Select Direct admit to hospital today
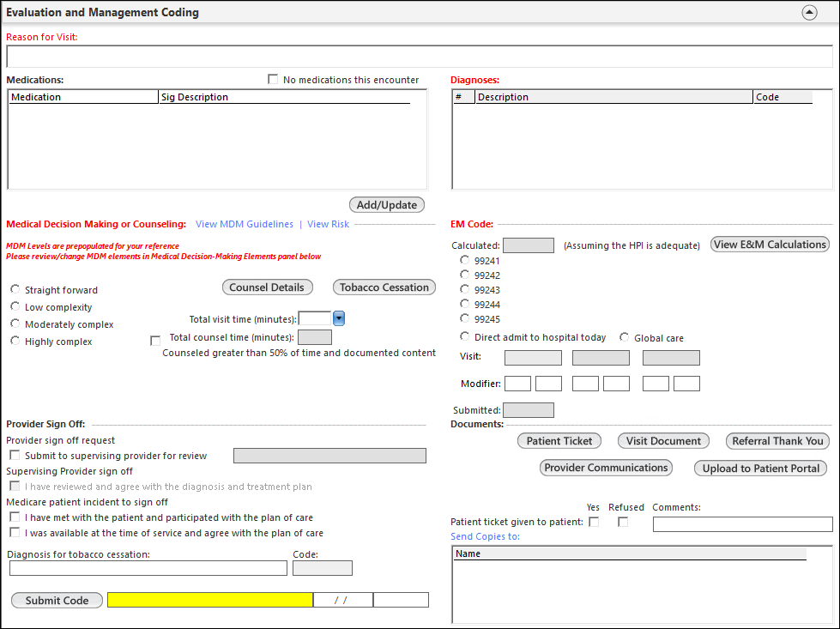Image resolution: width=840 pixels, height=629 pixels. coord(464,336)
